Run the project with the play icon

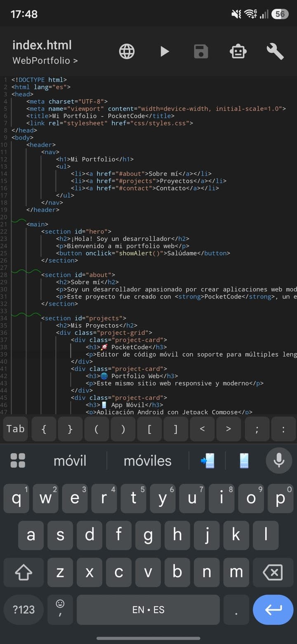tap(165, 52)
